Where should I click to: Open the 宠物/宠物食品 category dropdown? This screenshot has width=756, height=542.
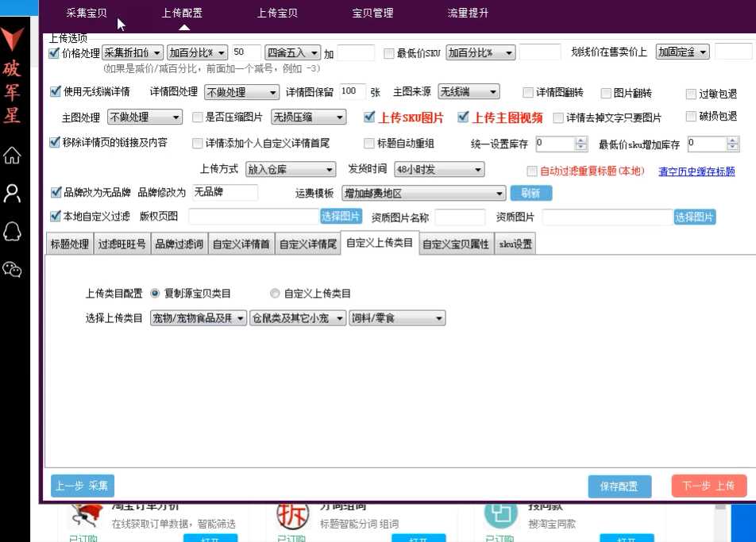(x=199, y=318)
